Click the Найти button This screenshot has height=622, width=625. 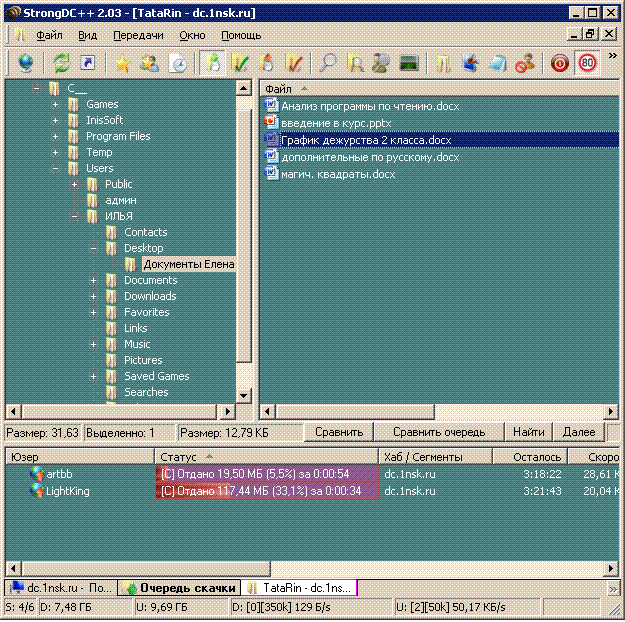529,432
